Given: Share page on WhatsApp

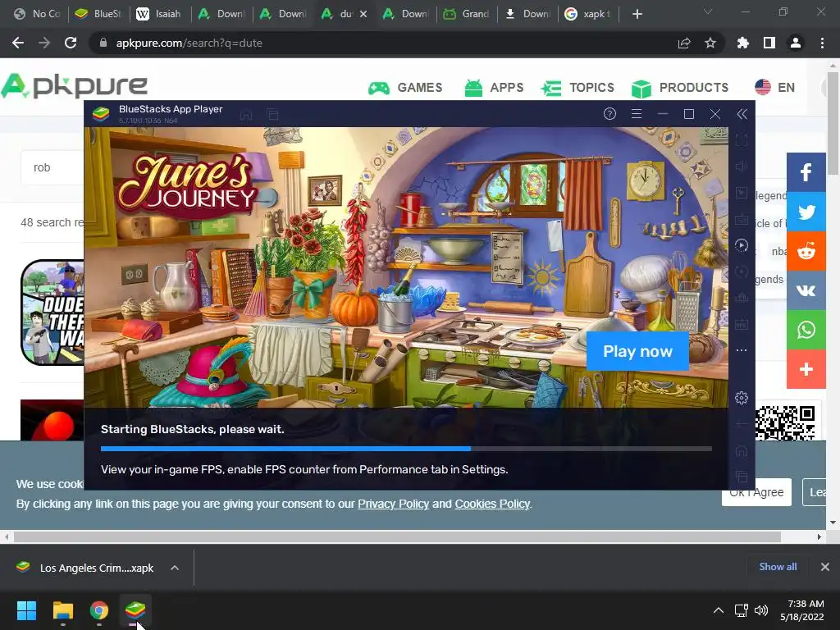Looking at the screenshot, I should [806, 330].
